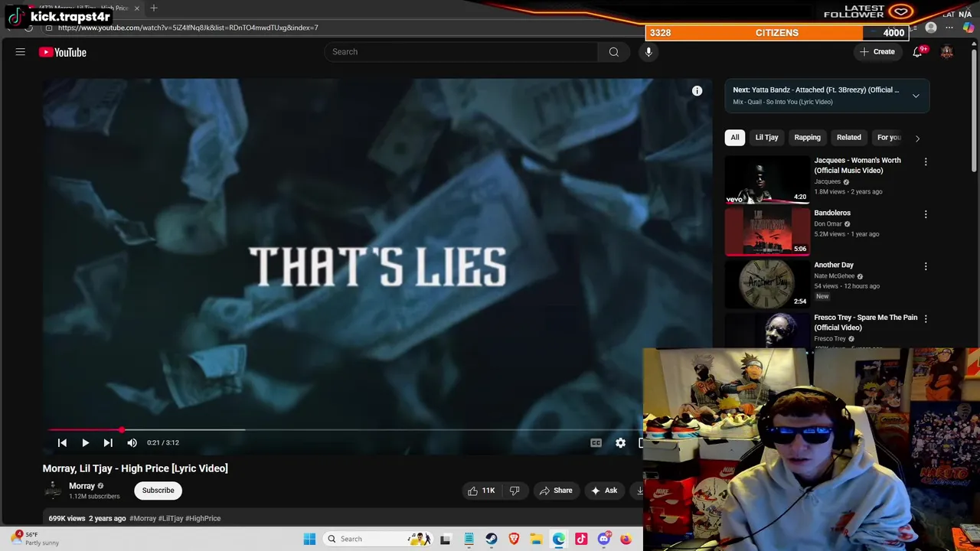Open Fresco Trey Spare Me The Pain title
Screen dimensions: 980x551
(x=866, y=322)
